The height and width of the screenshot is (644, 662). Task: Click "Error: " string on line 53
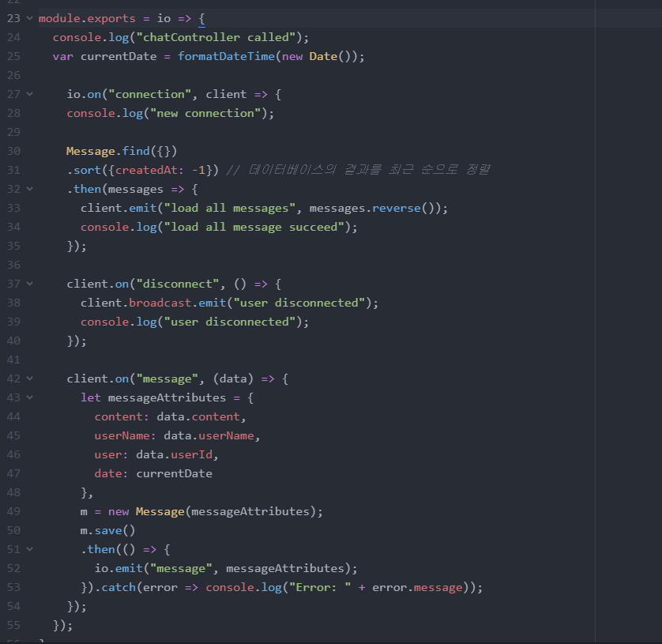coord(320,587)
